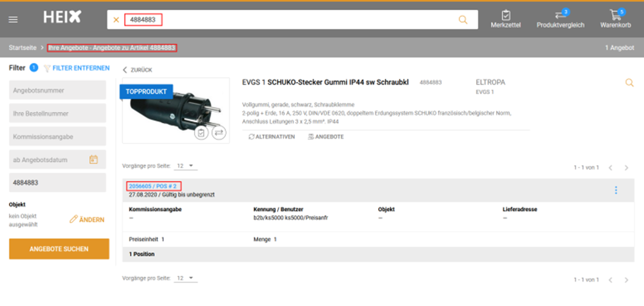The width and height of the screenshot is (644, 306).
Task: Open calendar picker for ab Angebotsdatum
Action: 94,160
